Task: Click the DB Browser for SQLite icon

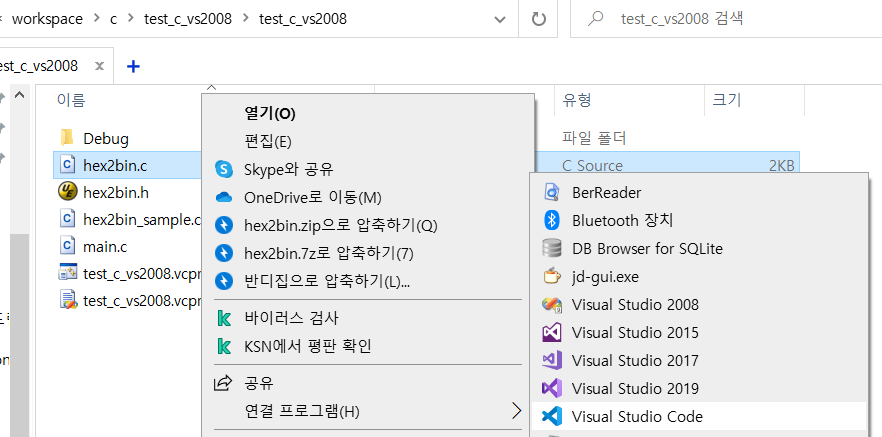Action: pos(551,249)
